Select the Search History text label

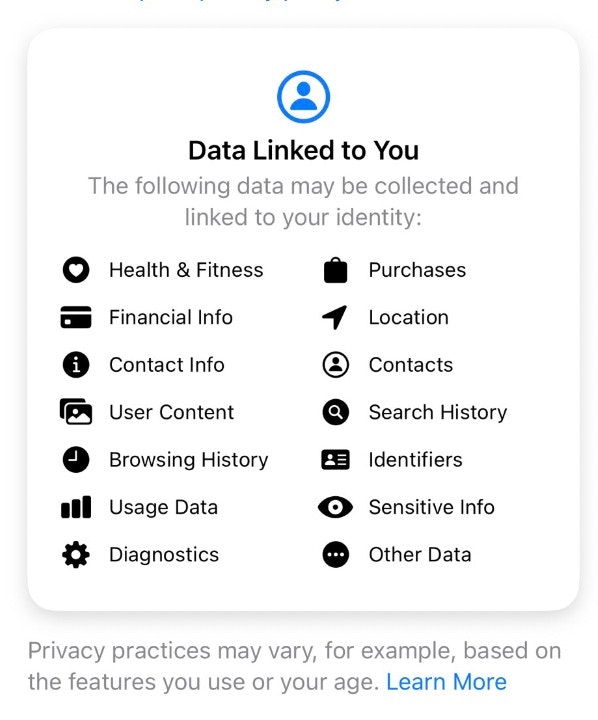(x=438, y=412)
